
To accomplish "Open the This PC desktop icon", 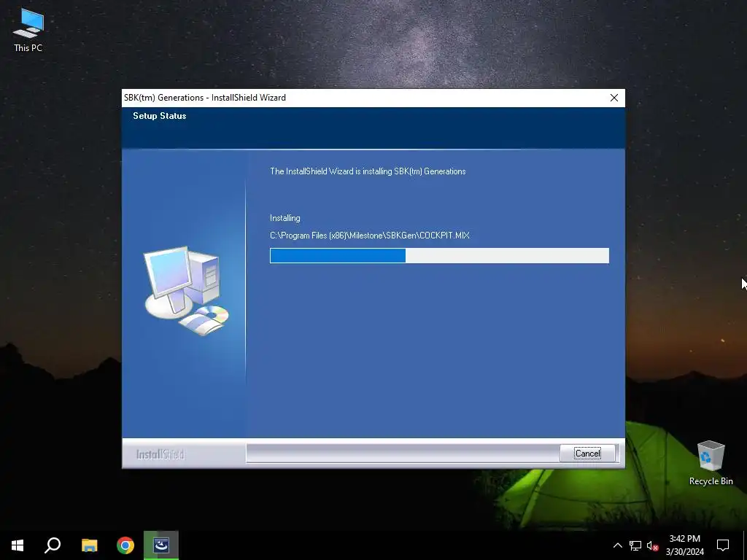I will [x=28, y=29].
